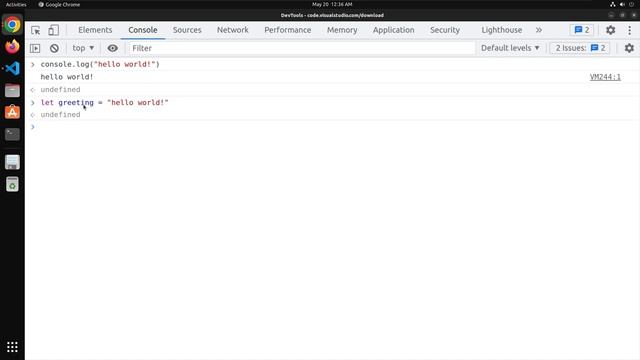
Task: Open the Performance tab
Action: click(x=288, y=30)
